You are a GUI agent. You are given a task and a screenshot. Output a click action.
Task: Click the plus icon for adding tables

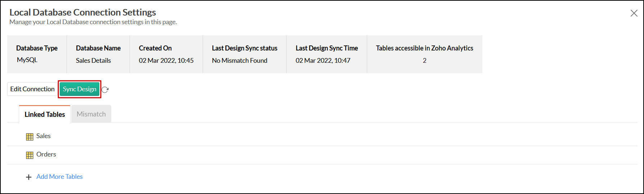pyautogui.click(x=29, y=177)
